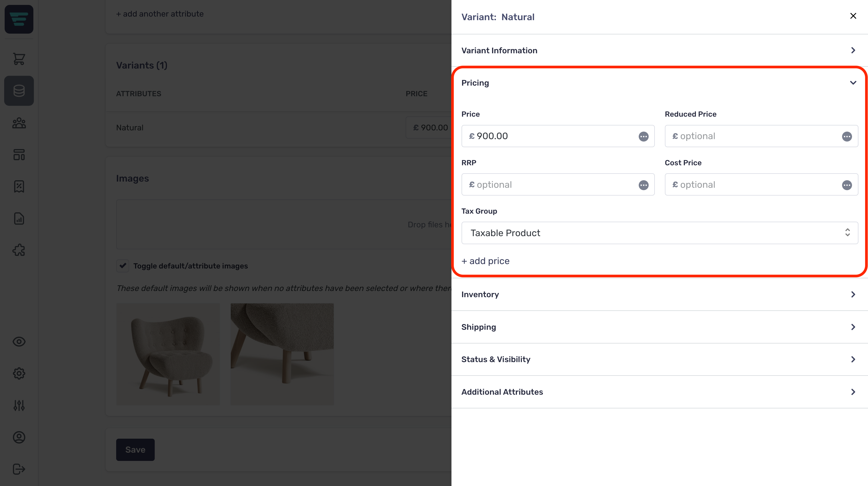The image size is (868, 486).
Task: Click the Variants (1) heading
Action: (x=142, y=65)
